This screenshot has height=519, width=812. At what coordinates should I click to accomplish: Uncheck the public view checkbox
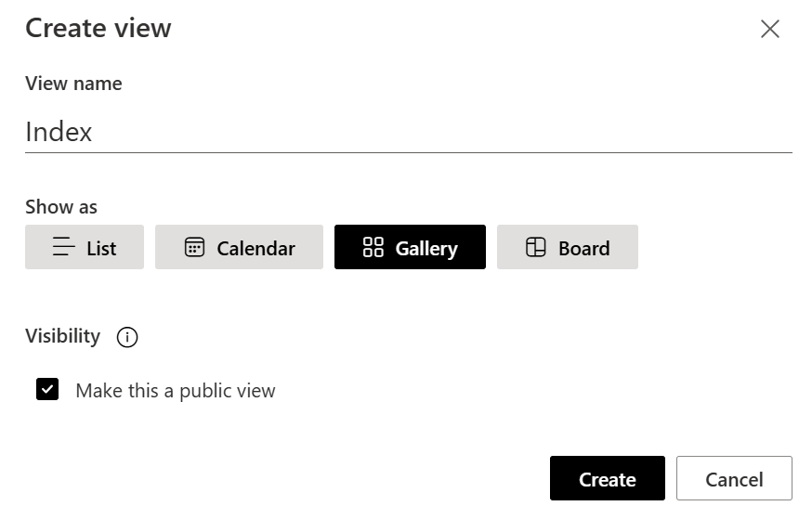[47, 389]
